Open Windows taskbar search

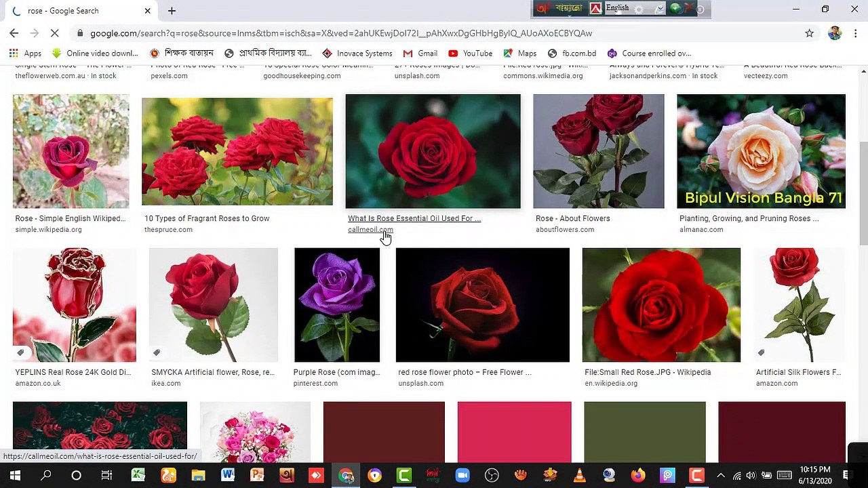tap(46, 475)
